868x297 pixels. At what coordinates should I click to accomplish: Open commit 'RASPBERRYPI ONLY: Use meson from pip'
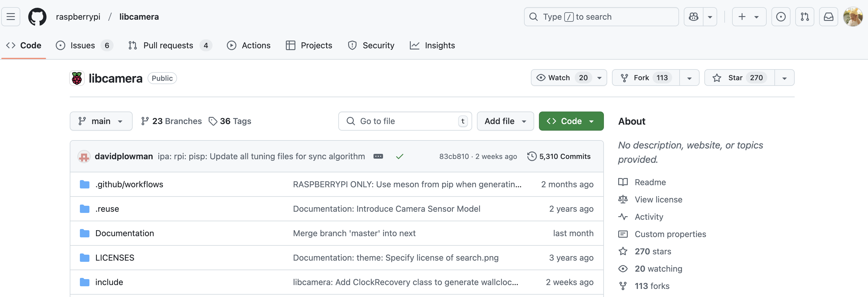407,184
